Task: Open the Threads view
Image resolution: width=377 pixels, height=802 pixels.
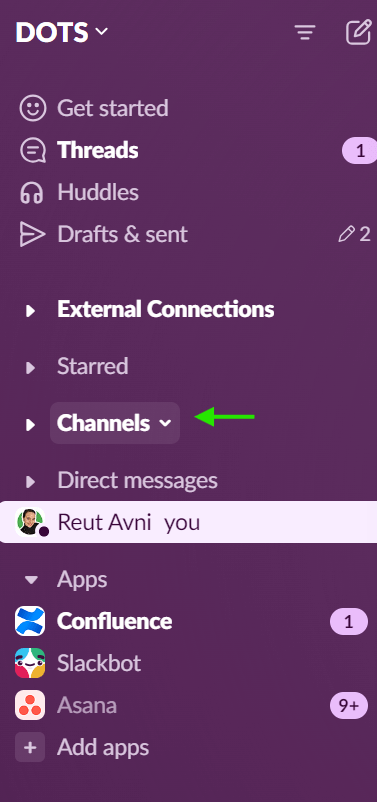Action: coord(188,150)
